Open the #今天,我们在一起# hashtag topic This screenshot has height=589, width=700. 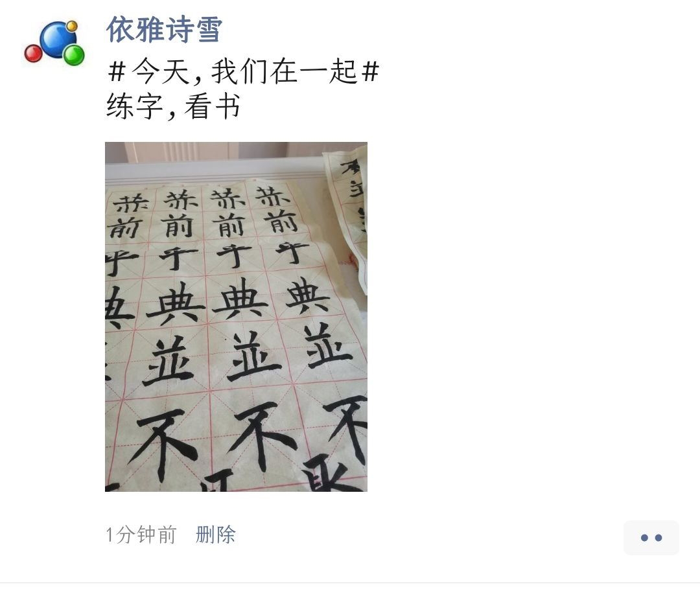(x=243, y=71)
